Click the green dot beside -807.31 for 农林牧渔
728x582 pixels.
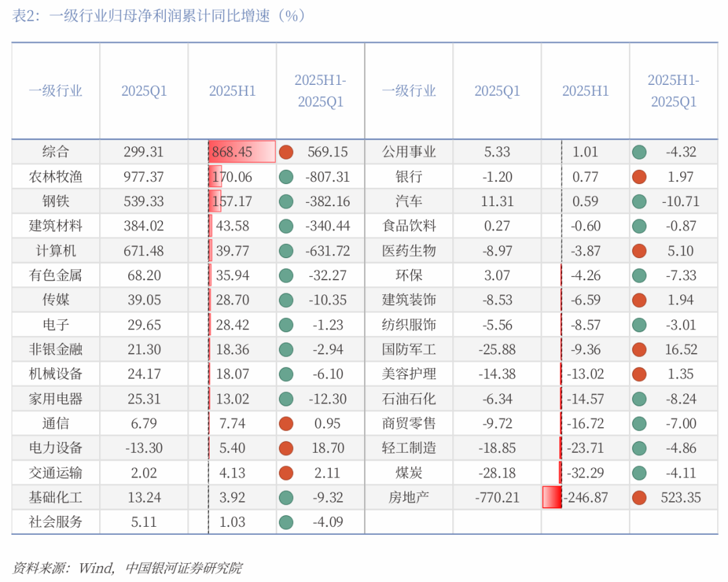coord(286,177)
